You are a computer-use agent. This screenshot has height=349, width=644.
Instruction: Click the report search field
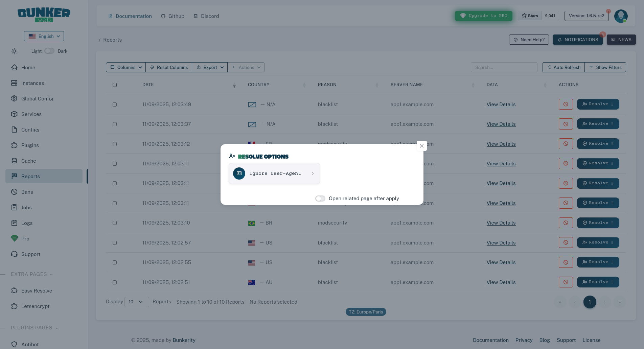coord(504,67)
